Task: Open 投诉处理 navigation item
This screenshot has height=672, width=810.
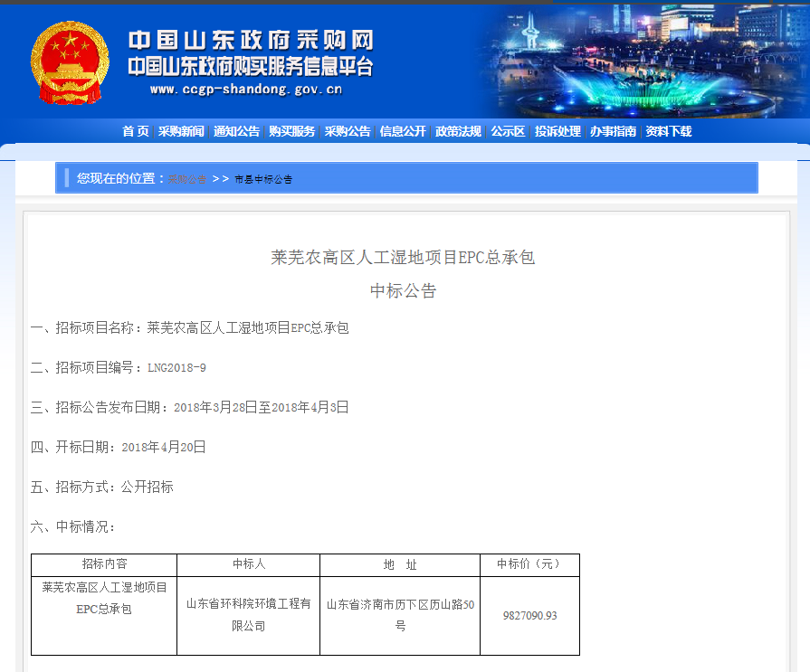Action: click(557, 132)
